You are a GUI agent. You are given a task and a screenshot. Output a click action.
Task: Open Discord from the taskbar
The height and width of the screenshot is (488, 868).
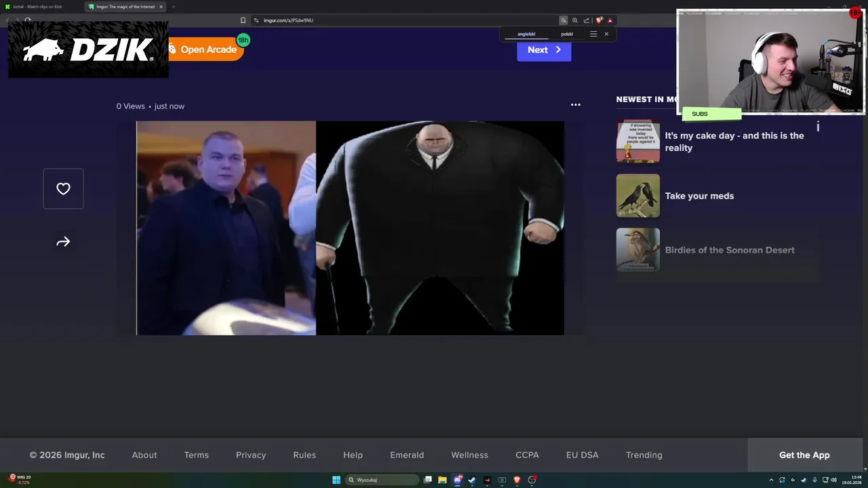tap(458, 480)
